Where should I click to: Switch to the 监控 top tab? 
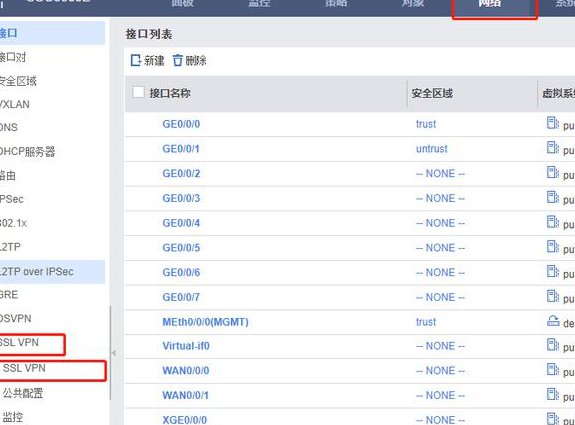point(259,3)
